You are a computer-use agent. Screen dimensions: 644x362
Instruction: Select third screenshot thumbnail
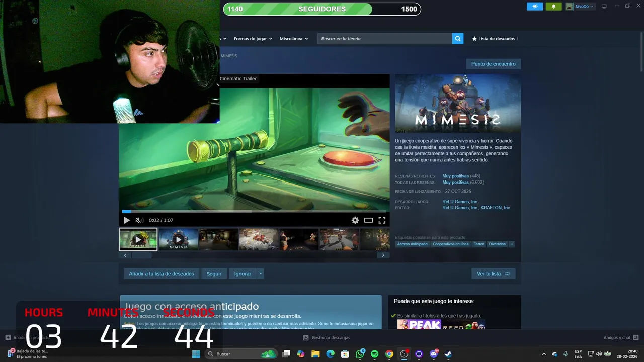pos(218,239)
